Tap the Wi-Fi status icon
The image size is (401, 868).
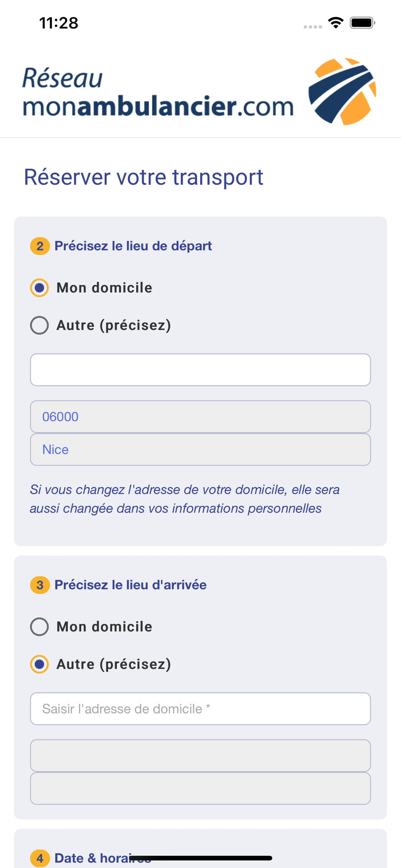tap(335, 23)
